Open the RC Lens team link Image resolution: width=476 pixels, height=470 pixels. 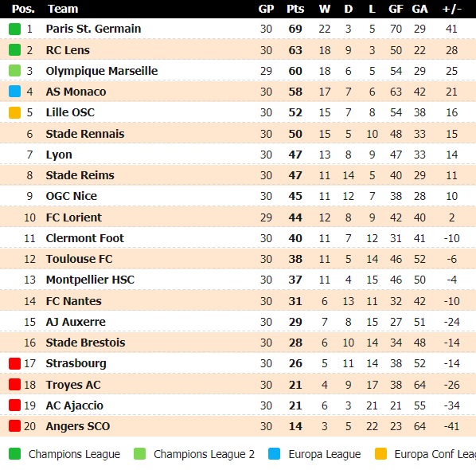(x=68, y=50)
